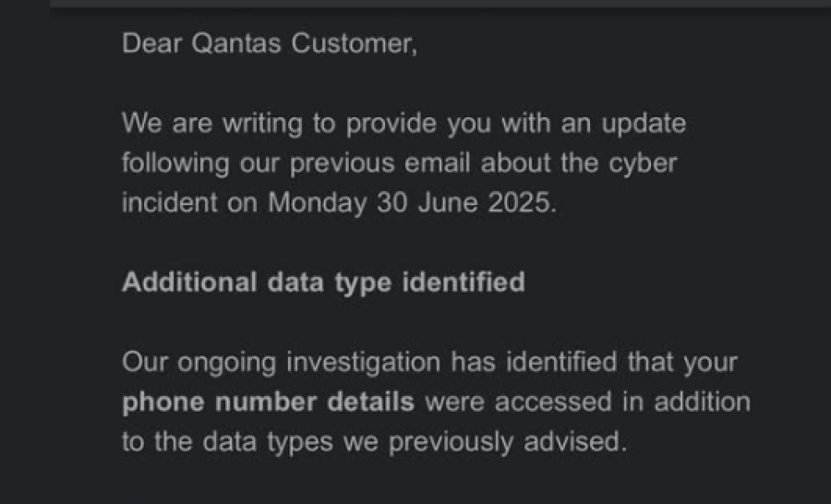Click the "Additional data type identified" heading
Viewport: 831px width, 504px height.
click(x=323, y=282)
